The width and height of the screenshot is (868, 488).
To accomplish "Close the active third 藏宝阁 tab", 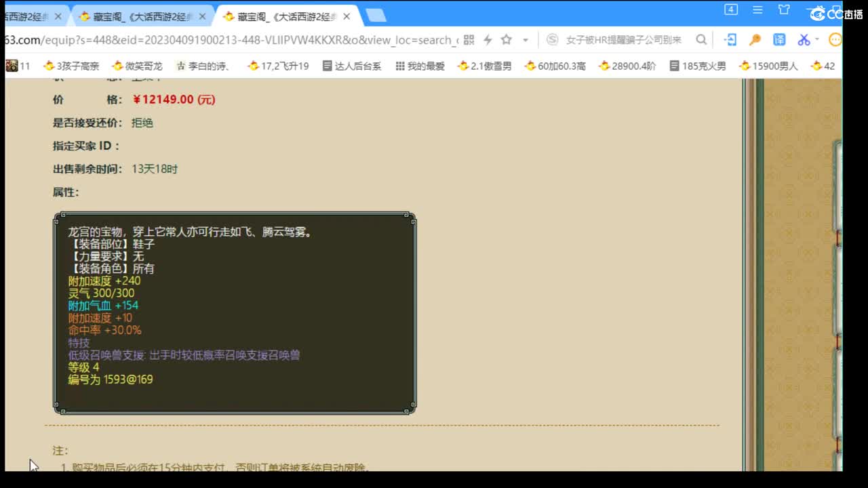I will pos(347,16).
